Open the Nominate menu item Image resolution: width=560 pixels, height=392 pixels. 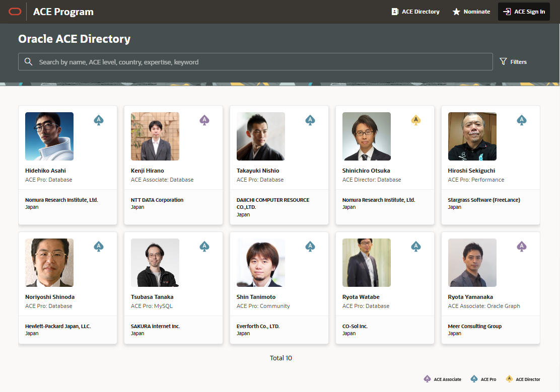tap(471, 12)
